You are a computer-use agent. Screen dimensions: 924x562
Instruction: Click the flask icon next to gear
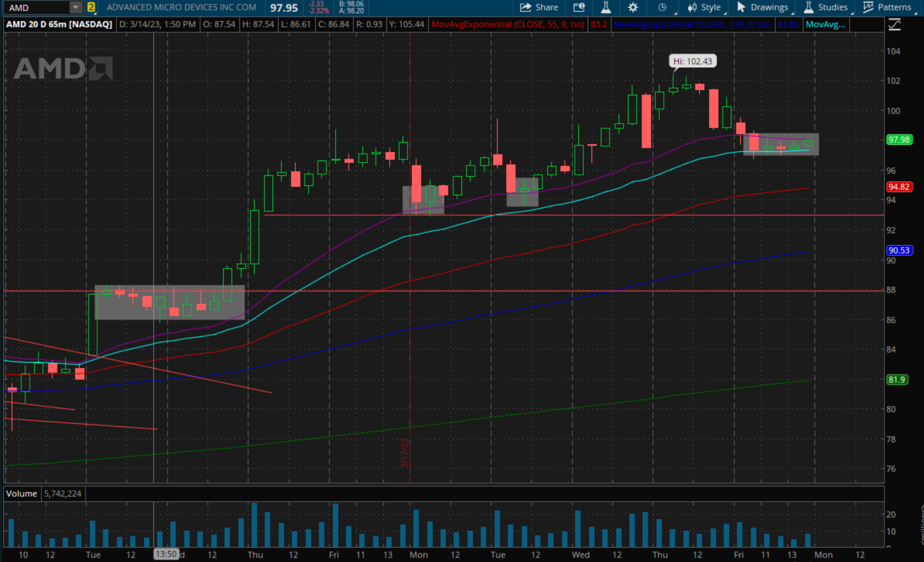tap(606, 7)
